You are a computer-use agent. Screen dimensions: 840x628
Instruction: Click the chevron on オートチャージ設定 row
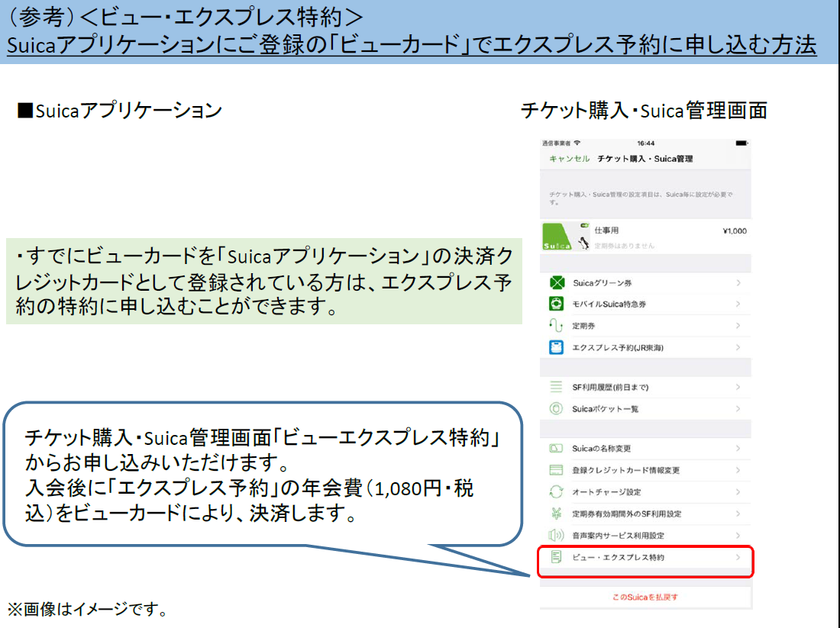(738, 492)
